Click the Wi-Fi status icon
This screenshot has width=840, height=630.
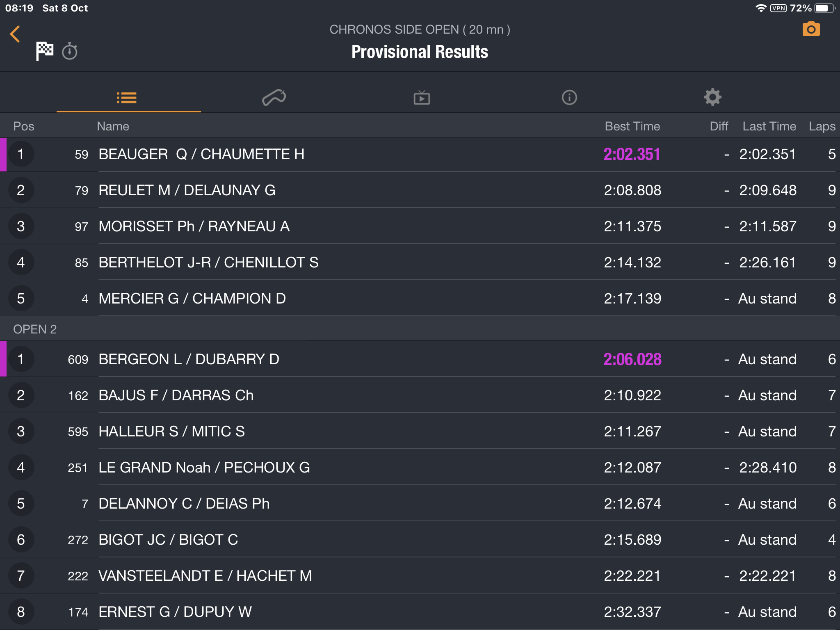pyautogui.click(x=761, y=8)
